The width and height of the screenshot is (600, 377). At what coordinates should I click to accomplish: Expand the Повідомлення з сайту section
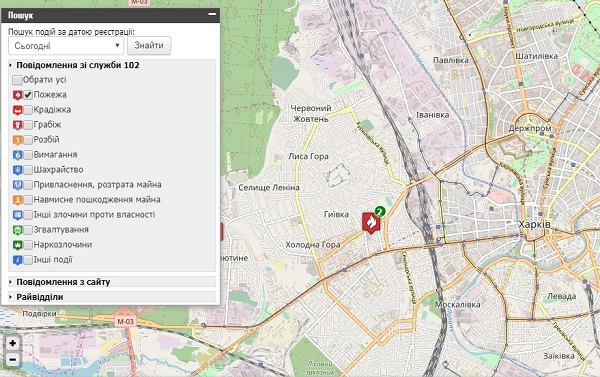[x=112, y=282]
